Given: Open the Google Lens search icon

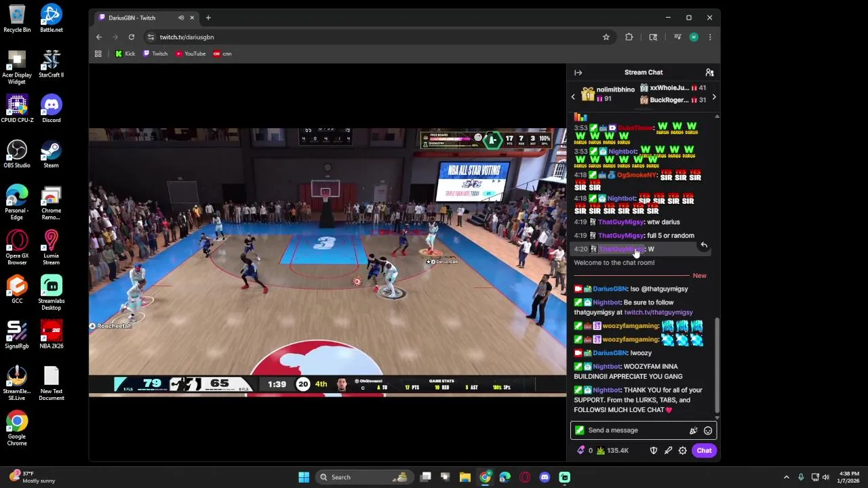Looking at the screenshot, I should coord(653,37).
